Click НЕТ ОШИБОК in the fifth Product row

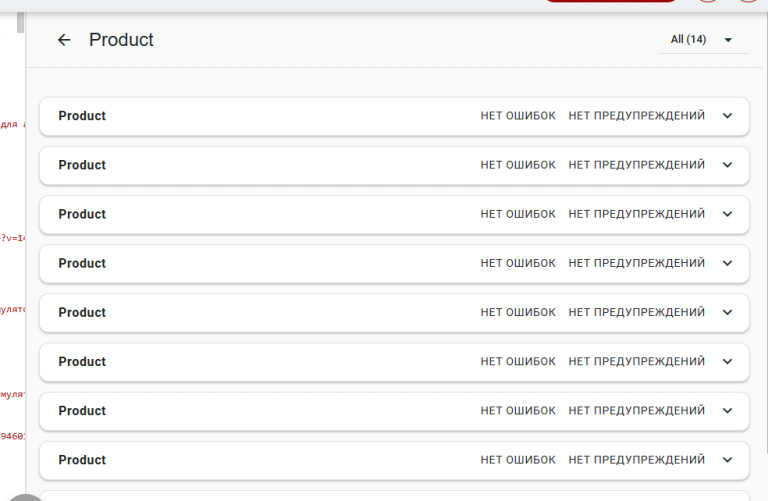[518, 312]
